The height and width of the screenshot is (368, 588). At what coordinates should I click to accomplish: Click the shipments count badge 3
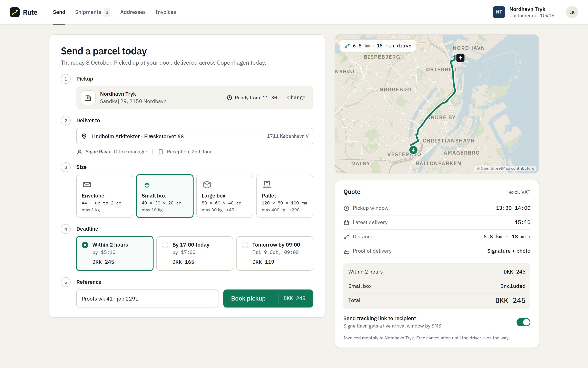click(107, 12)
